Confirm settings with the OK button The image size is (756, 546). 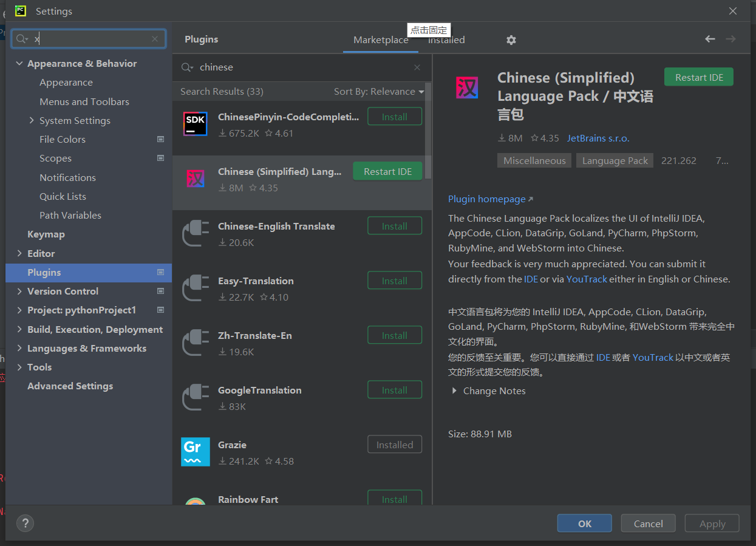coord(585,524)
